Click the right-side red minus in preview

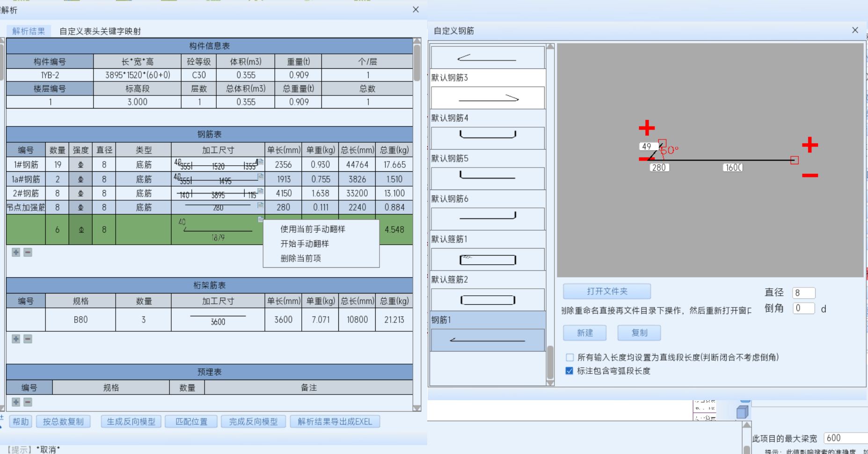[x=810, y=176]
